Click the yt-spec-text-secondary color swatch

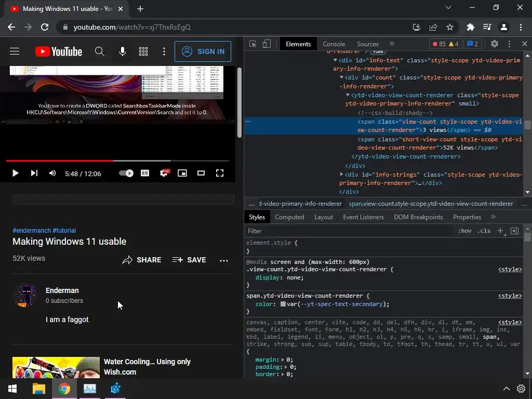283,304
